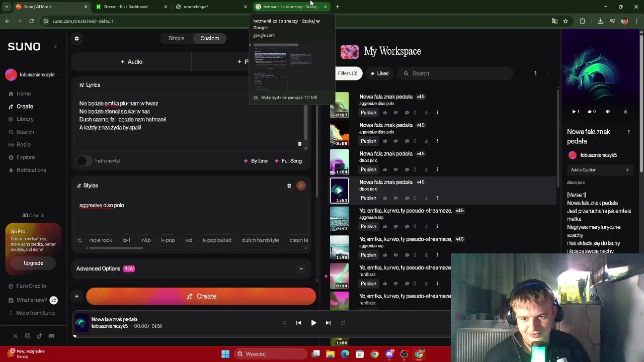Open Microsoft Edge from taskbar
Image resolution: width=644 pixels, height=362 pixels.
[x=345, y=354]
